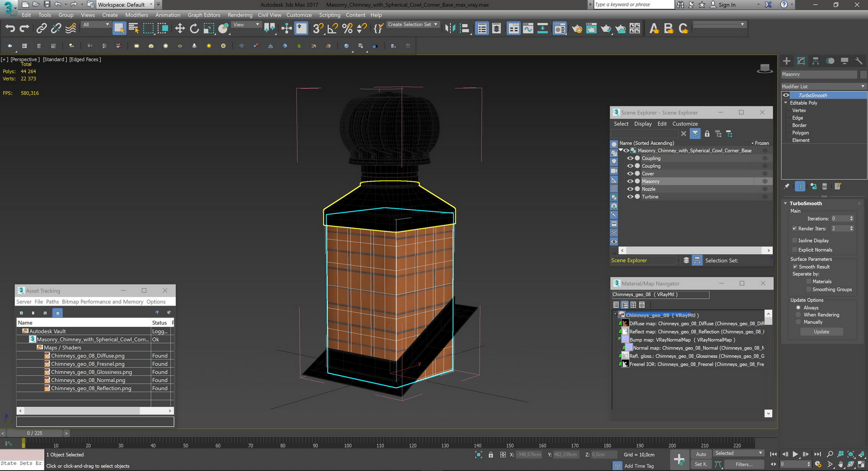Toggle the Smooth Result checkbox
This screenshot has width=868, height=471.
795,267
